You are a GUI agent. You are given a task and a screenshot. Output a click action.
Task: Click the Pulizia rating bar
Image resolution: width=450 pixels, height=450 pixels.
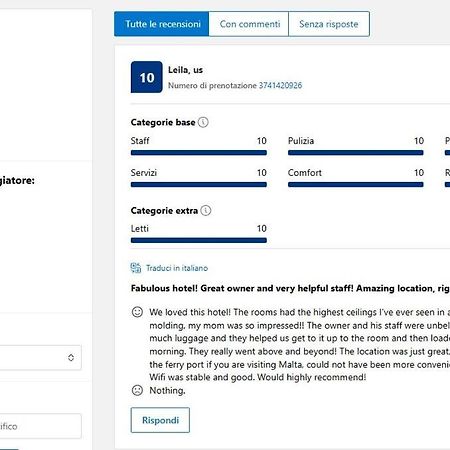(356, 153)
